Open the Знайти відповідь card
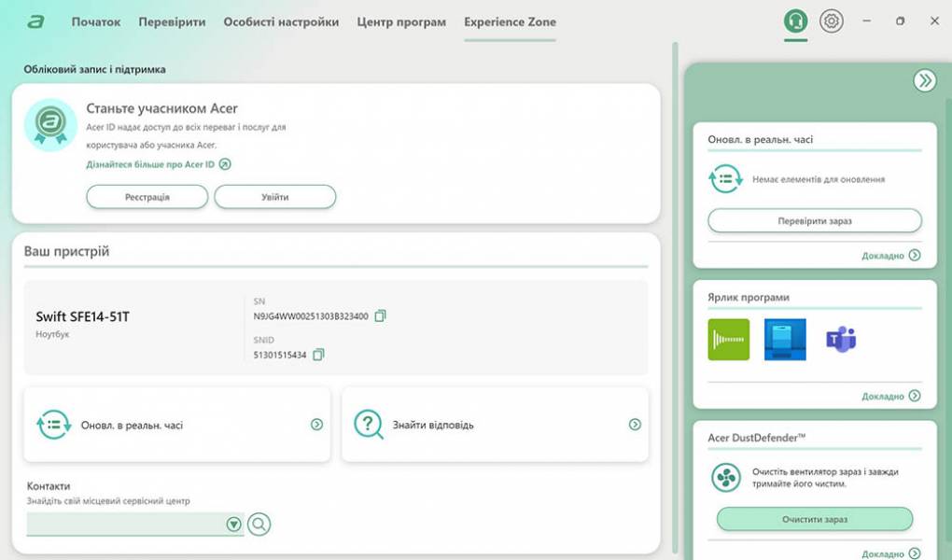 (495, 425)
